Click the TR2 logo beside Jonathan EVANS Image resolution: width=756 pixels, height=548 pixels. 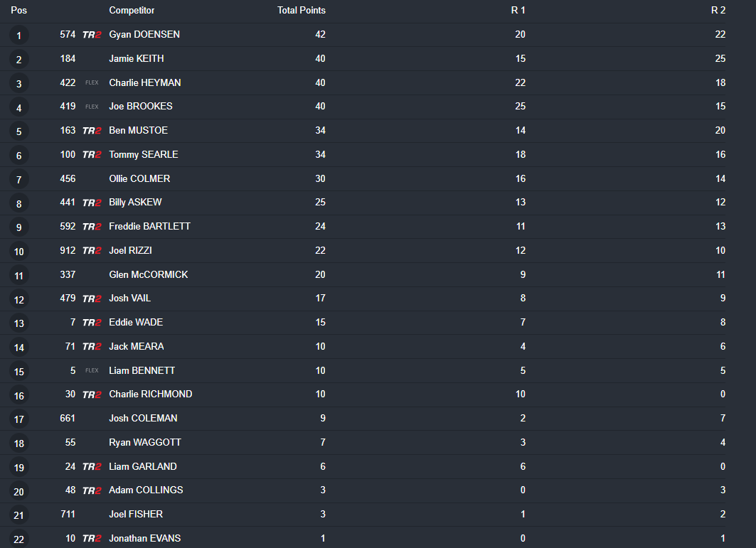click(x=92, y=538)
